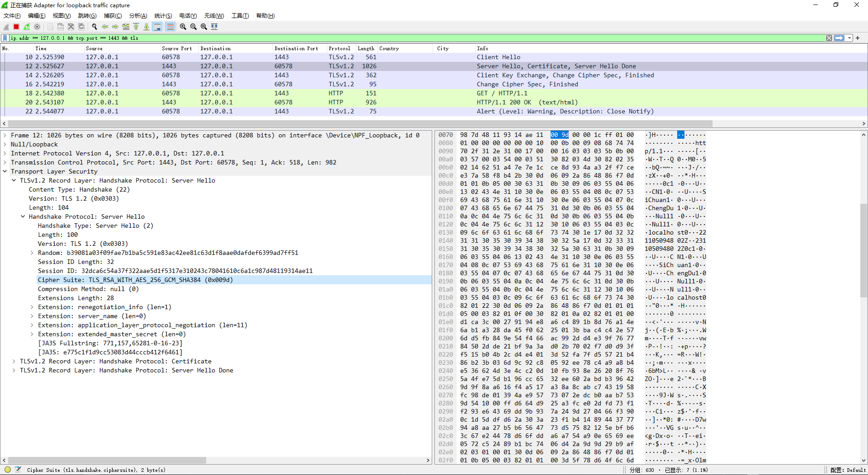Select the Cipher Suite tree line
The height and width of the screenshot is (475, 868).
234,280
